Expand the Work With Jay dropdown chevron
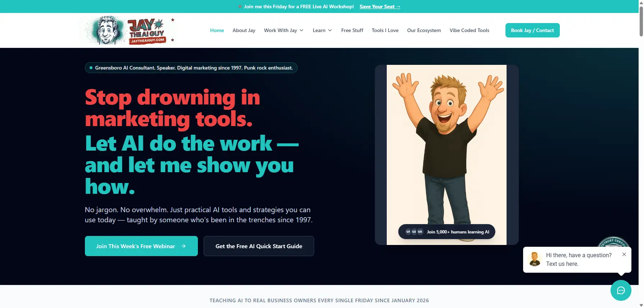644x308 pixels. coord(301,30)
